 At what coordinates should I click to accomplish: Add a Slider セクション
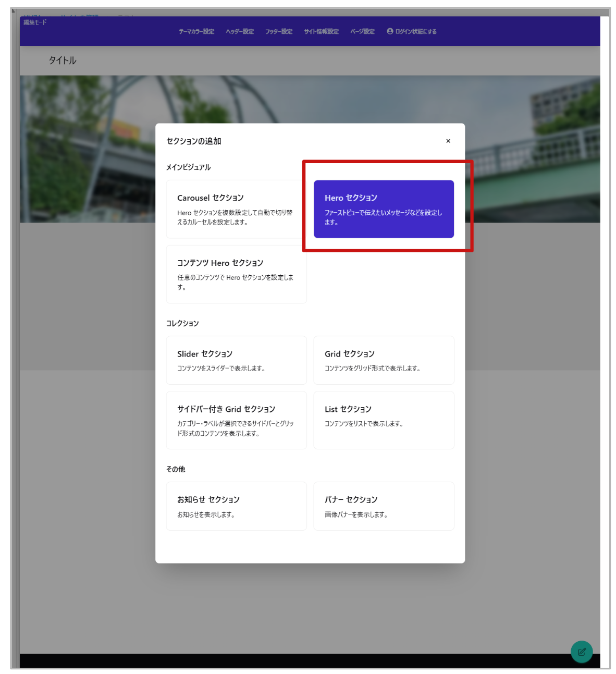[x=236, y=360]
